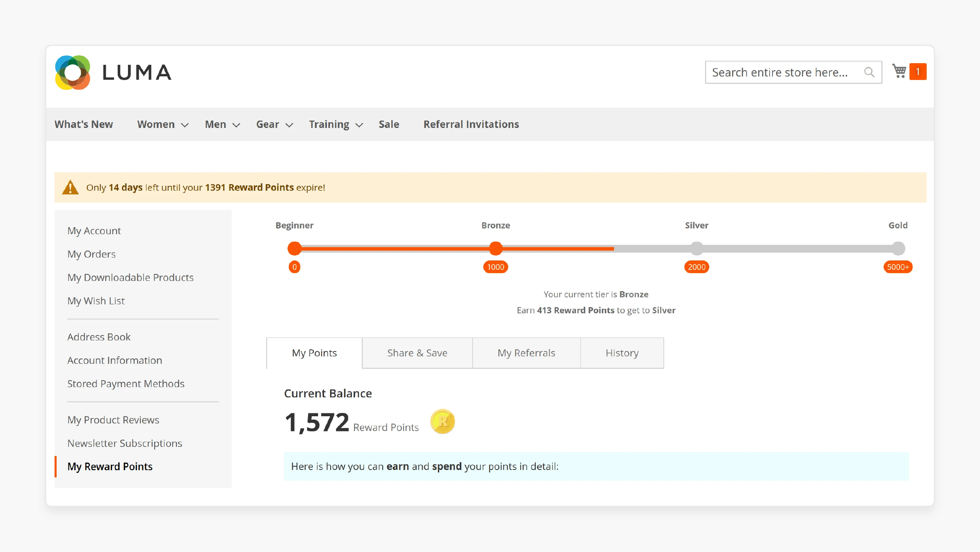
Task: Click the search magnifier icon
Action: pos(869,72)
